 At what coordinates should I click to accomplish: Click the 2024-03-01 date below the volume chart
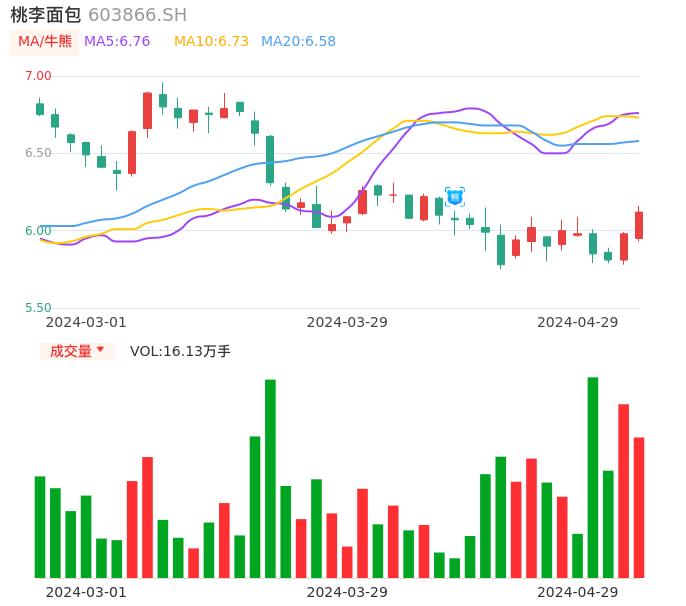click(x=86, y=592)
